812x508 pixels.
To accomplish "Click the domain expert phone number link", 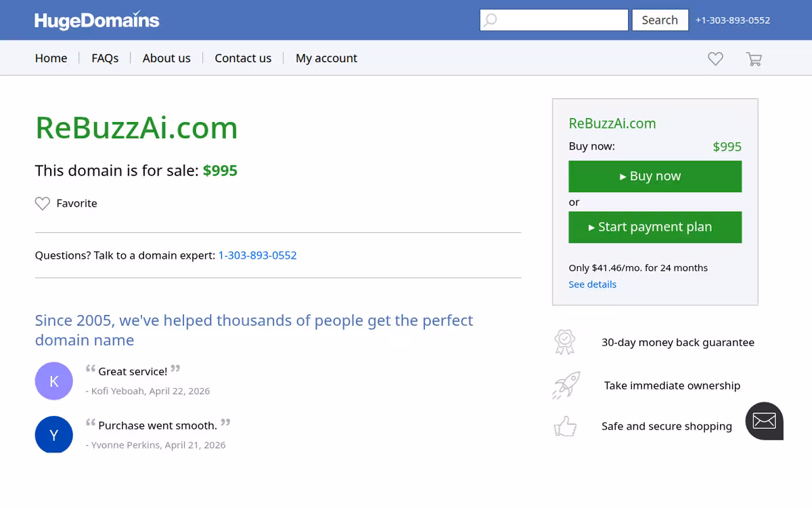I will pyautogui.click(x=257, y=255).
